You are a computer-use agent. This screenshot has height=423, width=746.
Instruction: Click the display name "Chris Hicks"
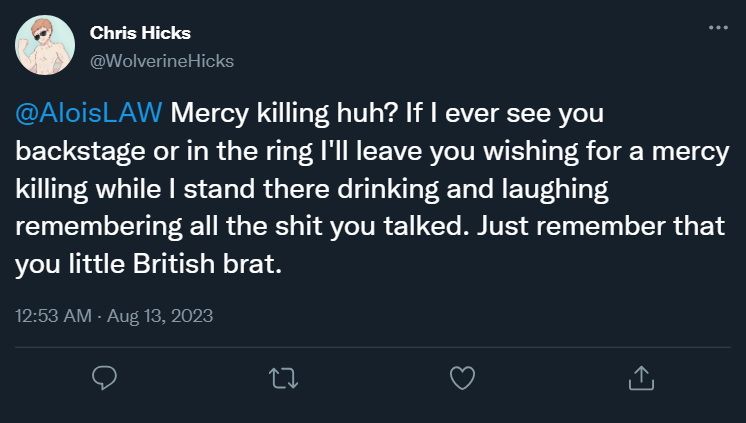click(x=140, y=34)
